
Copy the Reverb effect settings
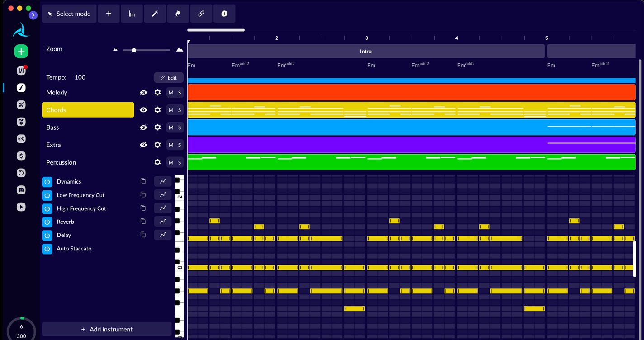click(x=143, y=222)
